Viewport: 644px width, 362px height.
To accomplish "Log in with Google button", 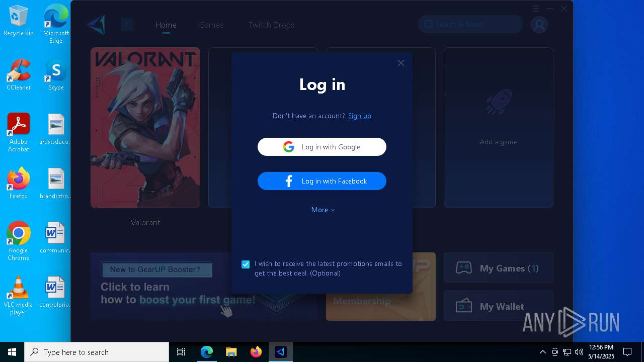I will pos(322,147).
